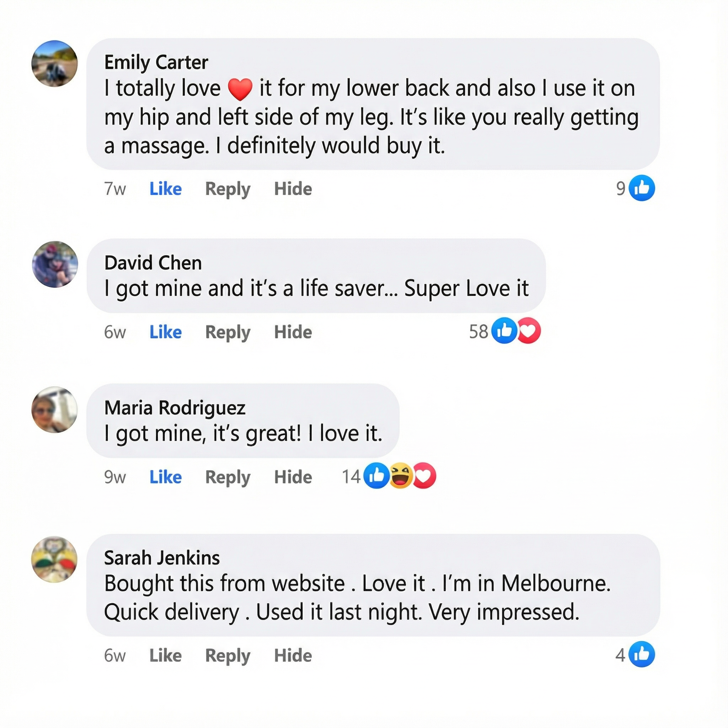728x728 pixels.
Task: Open David Chen's profile avatar
Action: 55,264
